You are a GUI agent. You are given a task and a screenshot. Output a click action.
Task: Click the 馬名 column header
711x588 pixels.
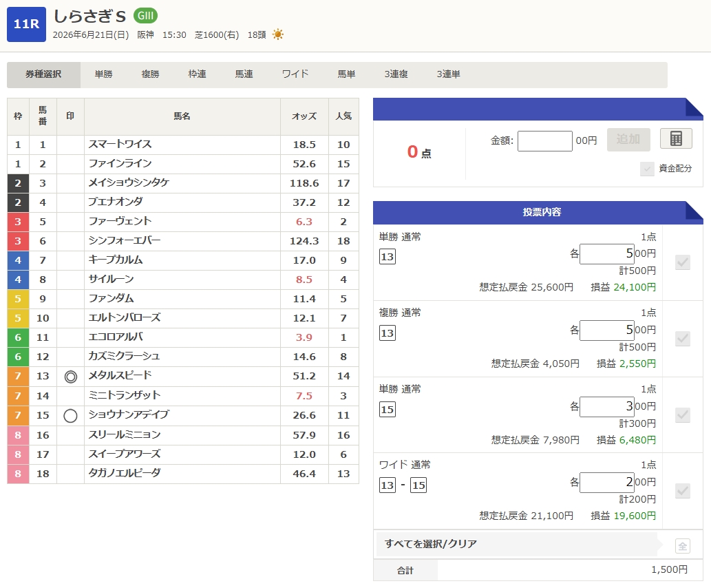(182, 116)
